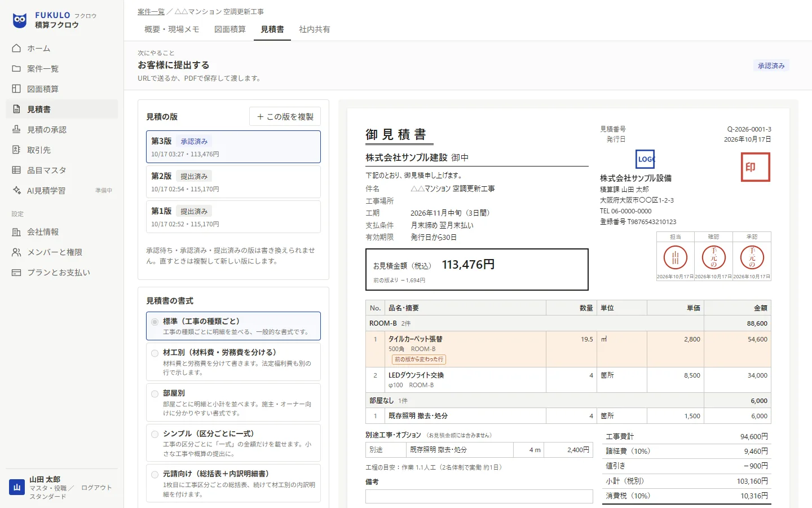Open the ホーム sidebar icon
Viewport: 812px width, 508px height.
(16, 49)
